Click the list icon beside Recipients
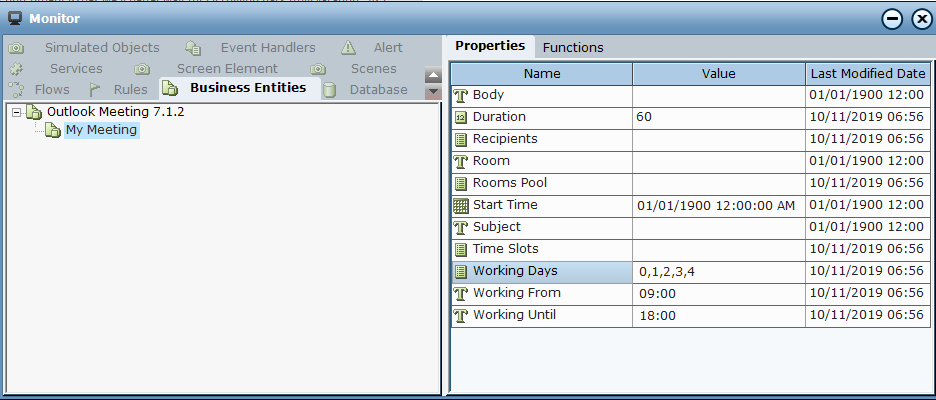Image resolution: width=936 pixels, height=400 pixels. [x=461, y=139]
